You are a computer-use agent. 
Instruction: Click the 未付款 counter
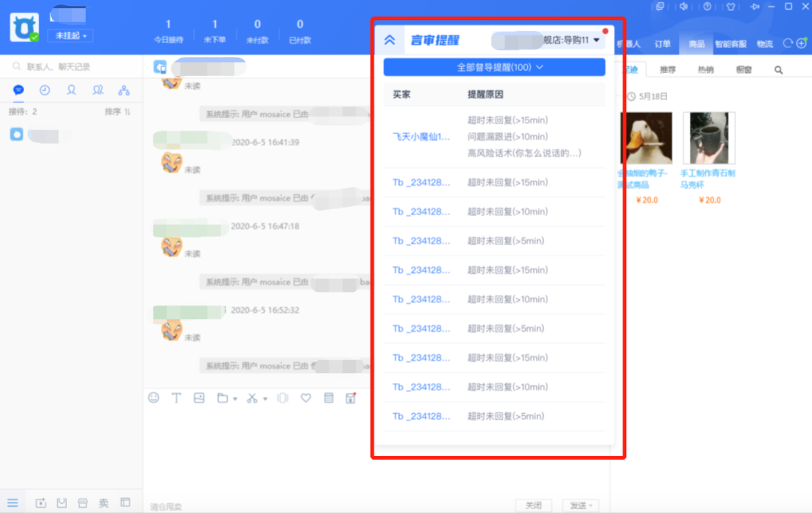pos(257,31)
